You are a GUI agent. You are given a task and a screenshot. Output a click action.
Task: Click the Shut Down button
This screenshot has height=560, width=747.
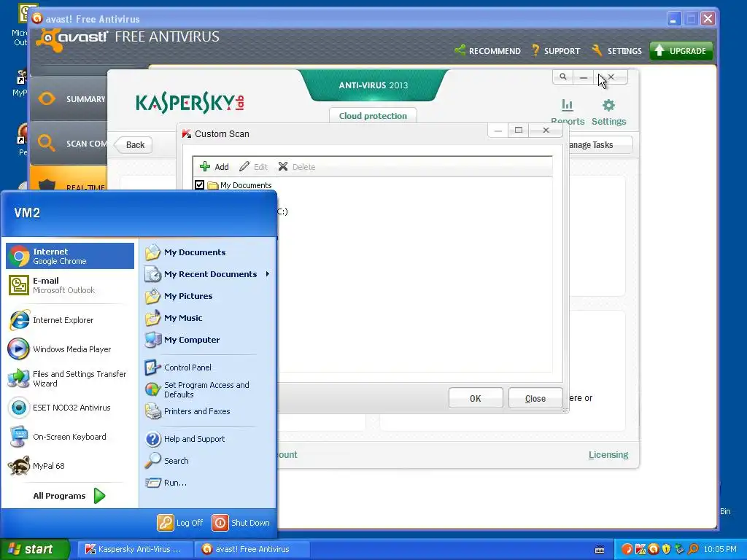241,523
